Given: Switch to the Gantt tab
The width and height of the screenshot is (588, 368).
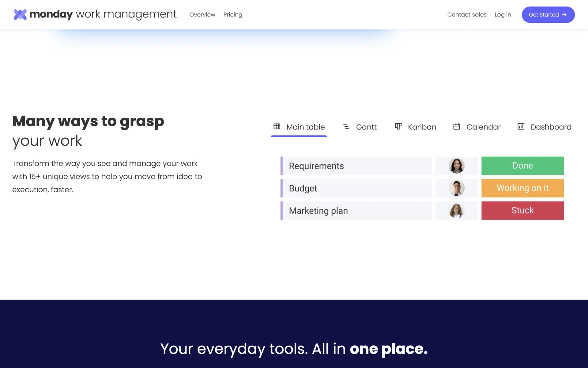Looking at the screenshot, I should click(x=366, y=127).
